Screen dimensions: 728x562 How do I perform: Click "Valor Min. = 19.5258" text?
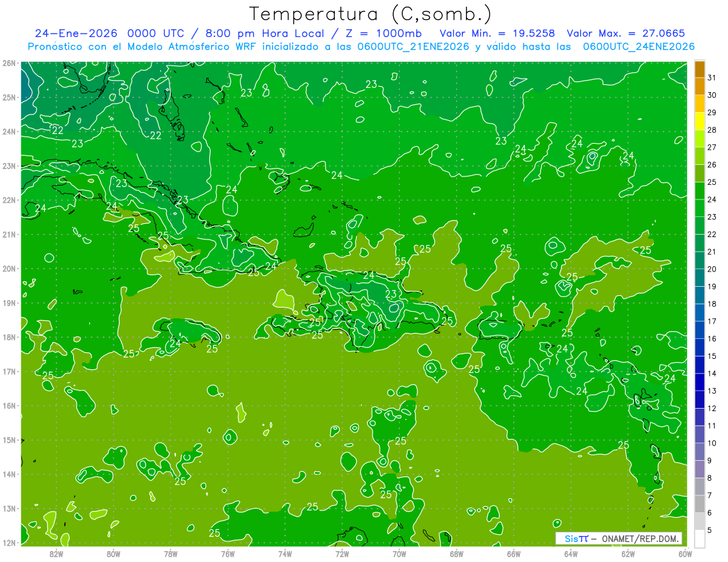tap(497, 33)
